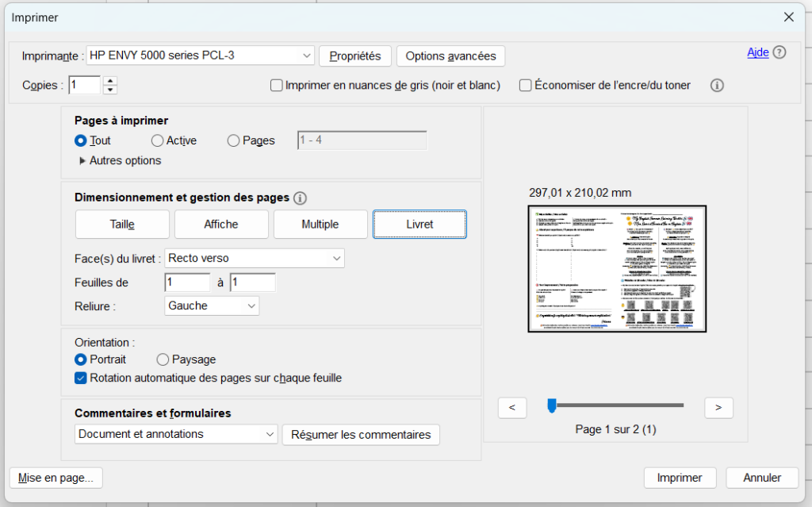The height and width of the screenshot is (507, 812).
Task: Select the Active page radio button
Action: (157, 140)
